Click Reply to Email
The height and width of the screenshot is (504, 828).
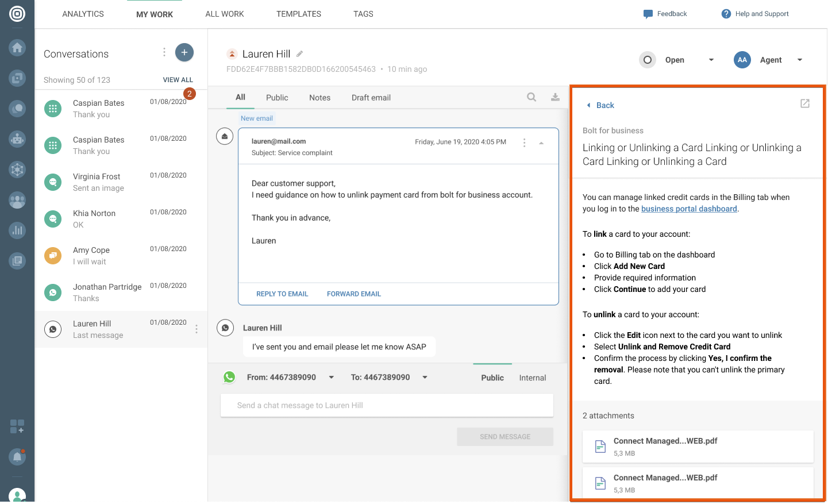(282, 294)
